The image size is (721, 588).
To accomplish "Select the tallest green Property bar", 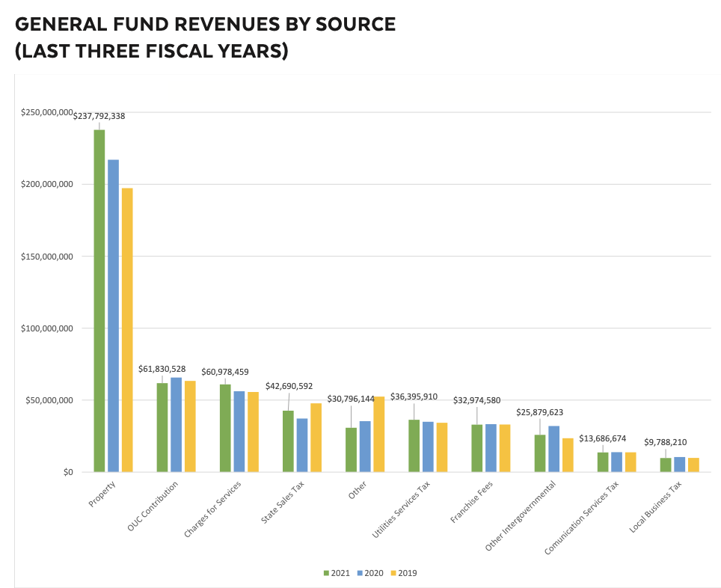I will (99, 301).
